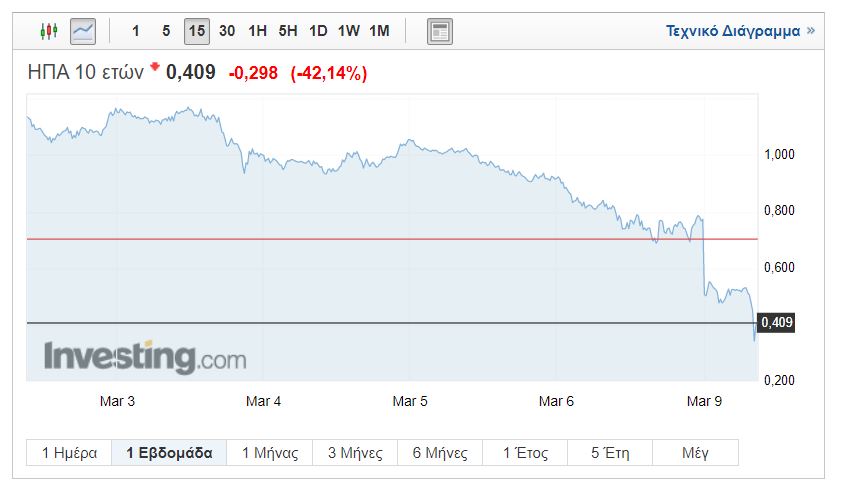Show the 5 Έτη range

tap(610, 453)
